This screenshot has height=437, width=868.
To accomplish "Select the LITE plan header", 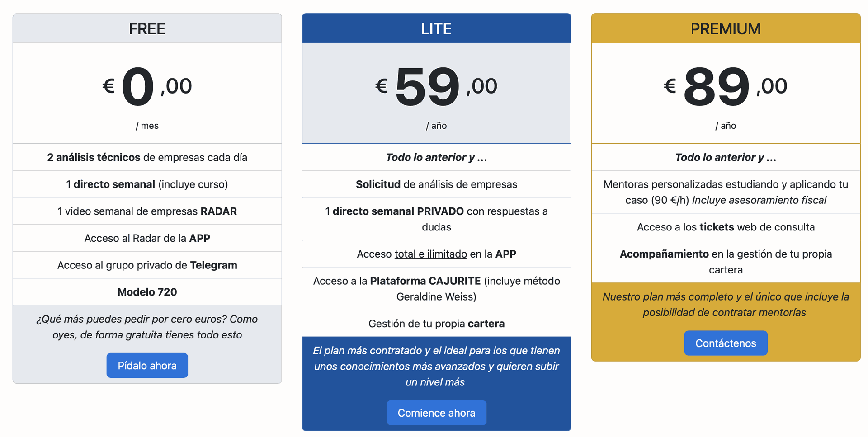I will [x=436, y=28].
